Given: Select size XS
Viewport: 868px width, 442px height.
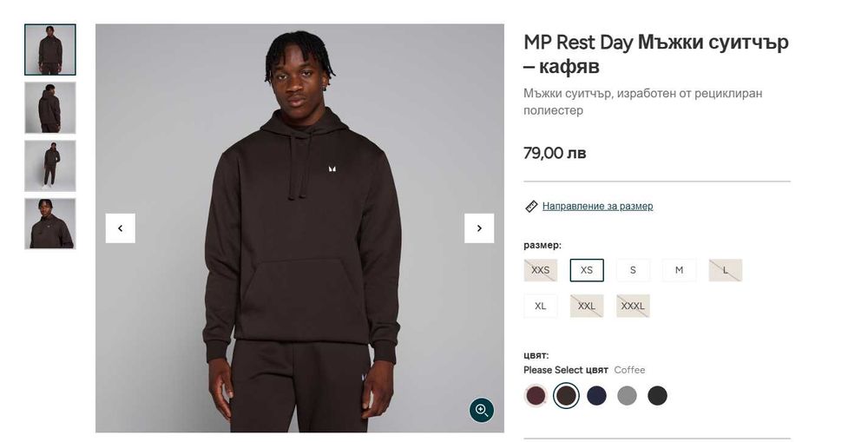Looking at the screenshot, I should (x=587, y=270).
